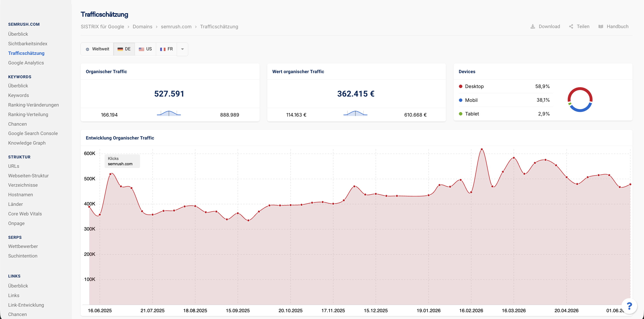Open Knowledge Graph in sidebar
Screen dimensions: 644x319
(x=27, y=143)
